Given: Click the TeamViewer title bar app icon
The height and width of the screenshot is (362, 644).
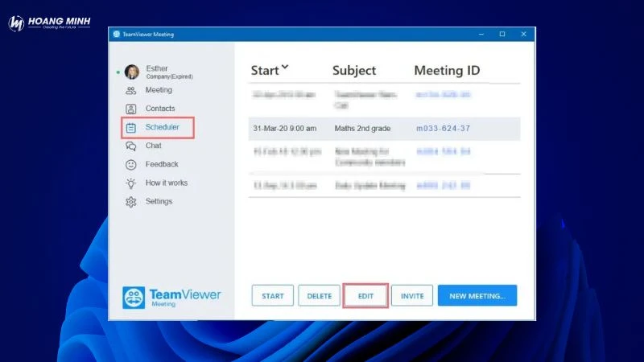Looking at the screenshot, I should pos(117,34).
